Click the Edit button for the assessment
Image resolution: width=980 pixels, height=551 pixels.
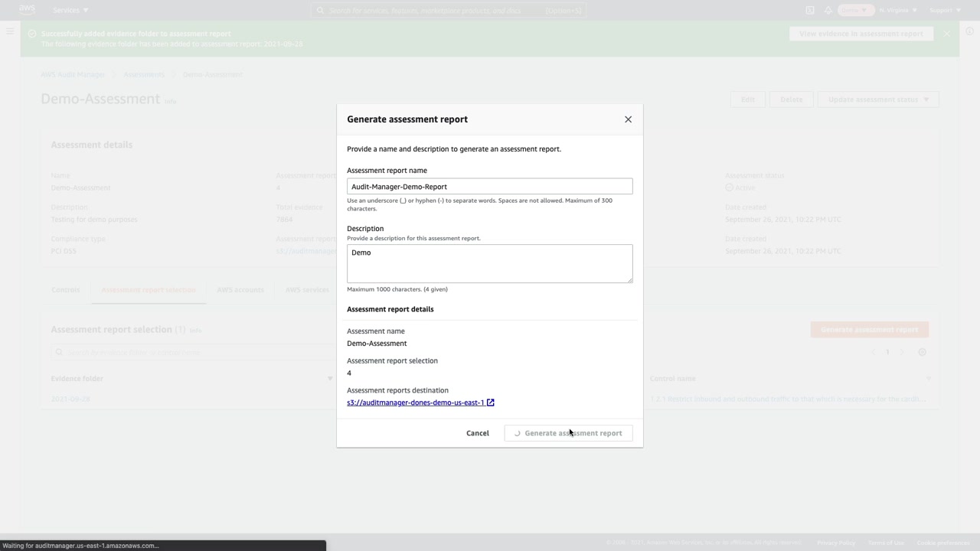pyautogui.click(x=748, y=99)
